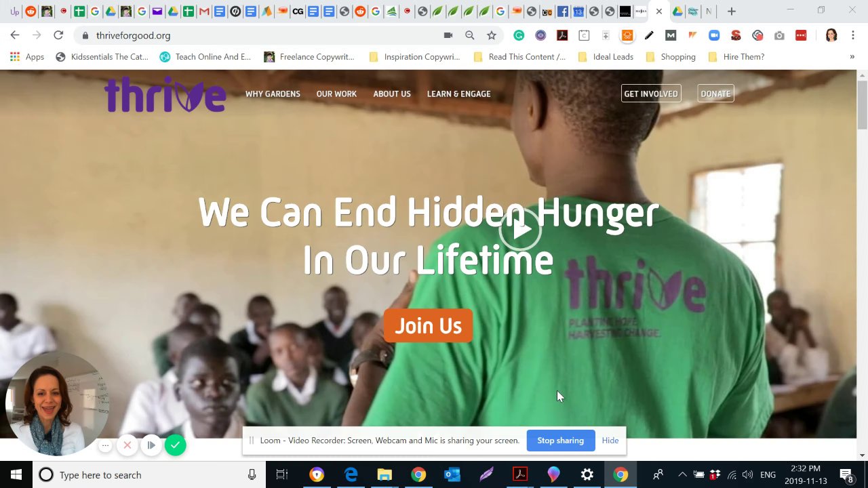
Task: Open the LEARN & ENGAGE menu
Action: click(x=458, y=94)
